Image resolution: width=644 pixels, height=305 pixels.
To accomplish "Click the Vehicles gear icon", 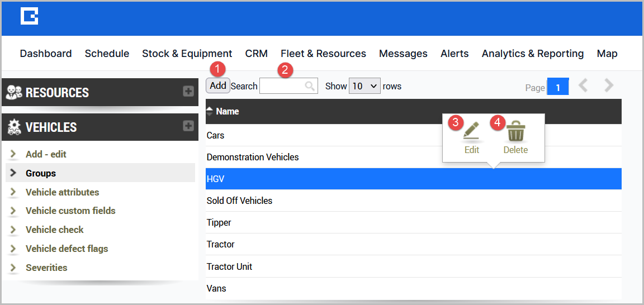I will click(15, 127).
